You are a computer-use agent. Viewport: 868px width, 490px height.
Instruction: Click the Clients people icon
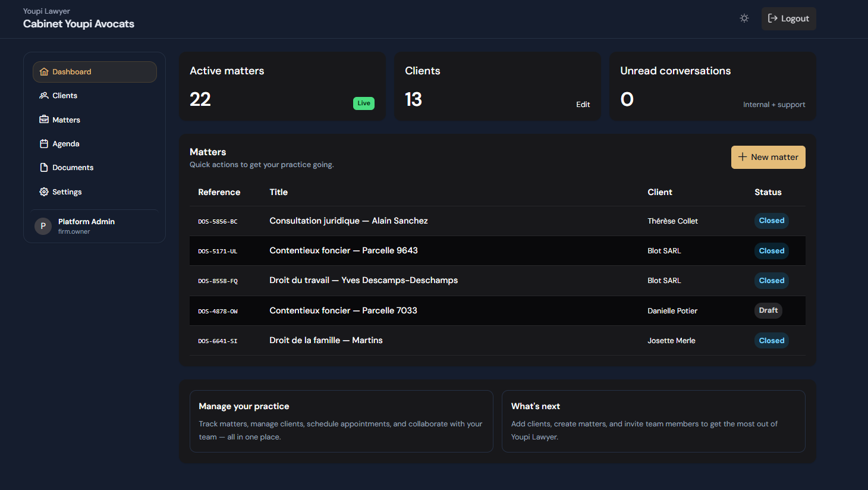click(x=44, y=96)
